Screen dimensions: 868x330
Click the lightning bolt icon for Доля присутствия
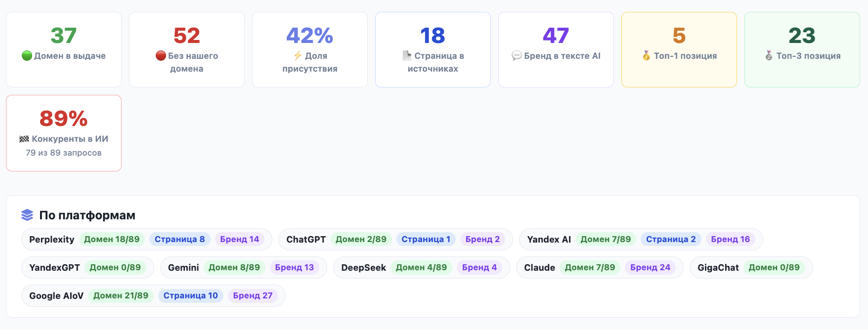click(298, 56)
